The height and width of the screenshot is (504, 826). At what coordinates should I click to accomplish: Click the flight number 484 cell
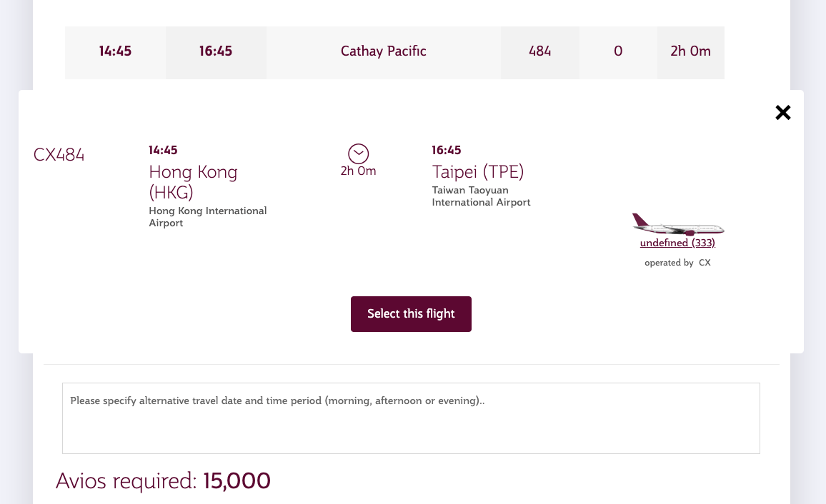tap(539, 51)
